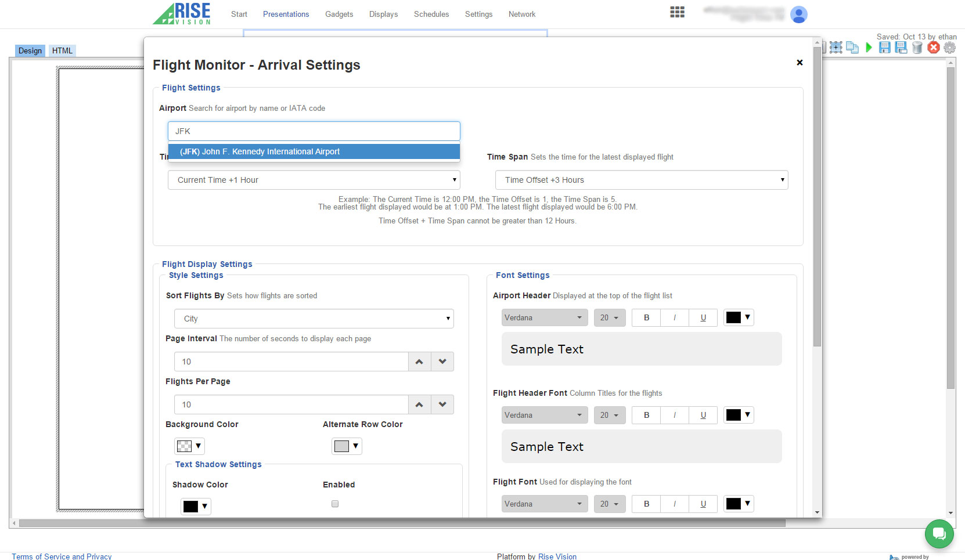Click the blue save floppy disk icon
Viewport: 965px width, 560px height.
click(884, 48)
